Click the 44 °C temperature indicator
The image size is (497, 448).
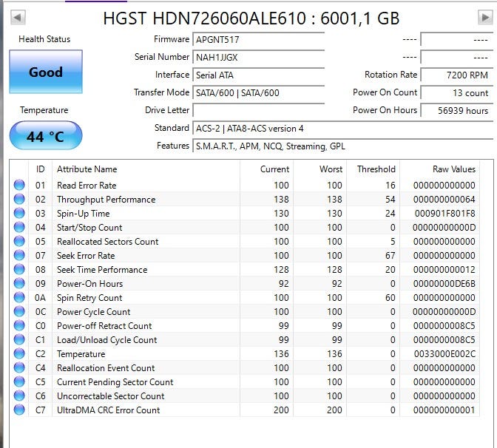coord(46,135)
